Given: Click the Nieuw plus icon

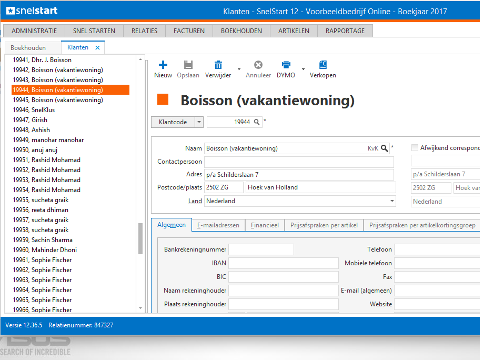Looking at the screenshot, I should tap(163, 65).
